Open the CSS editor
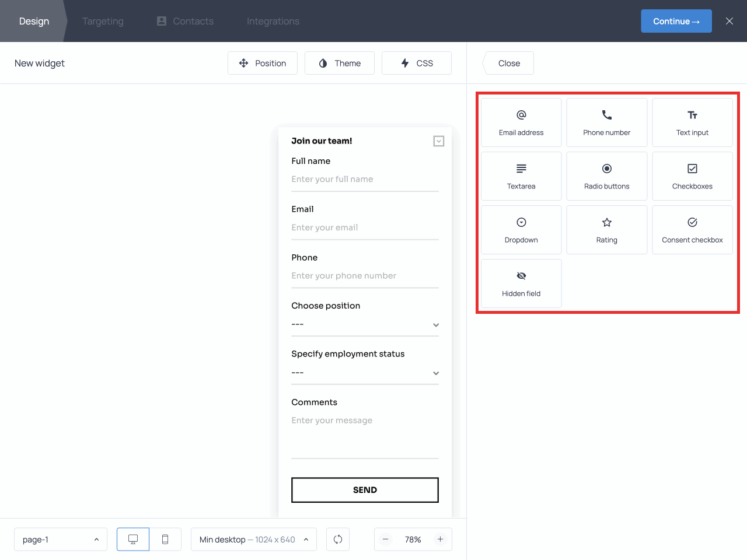 point(416,63)
